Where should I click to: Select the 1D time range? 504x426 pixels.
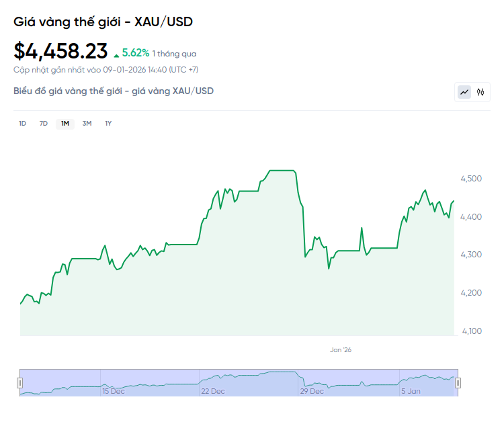22,124
